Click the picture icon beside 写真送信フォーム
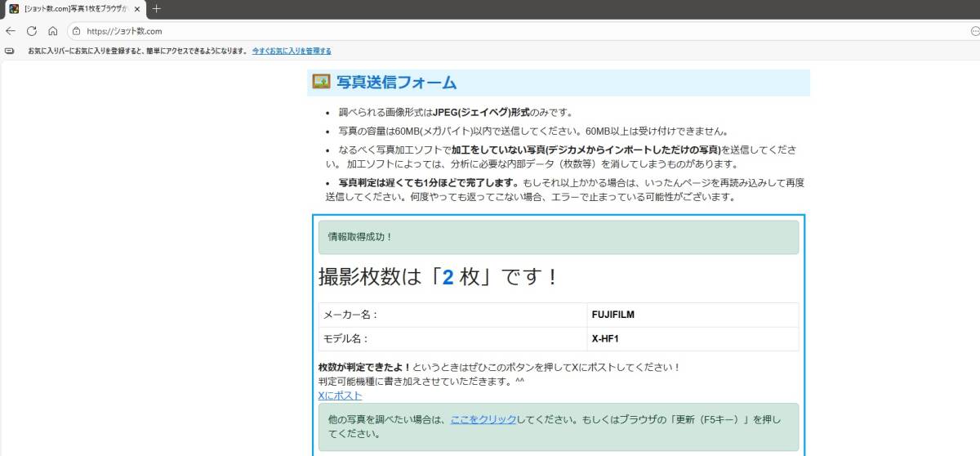Viewport: 980px width, 456px height. tap(321, 82)
